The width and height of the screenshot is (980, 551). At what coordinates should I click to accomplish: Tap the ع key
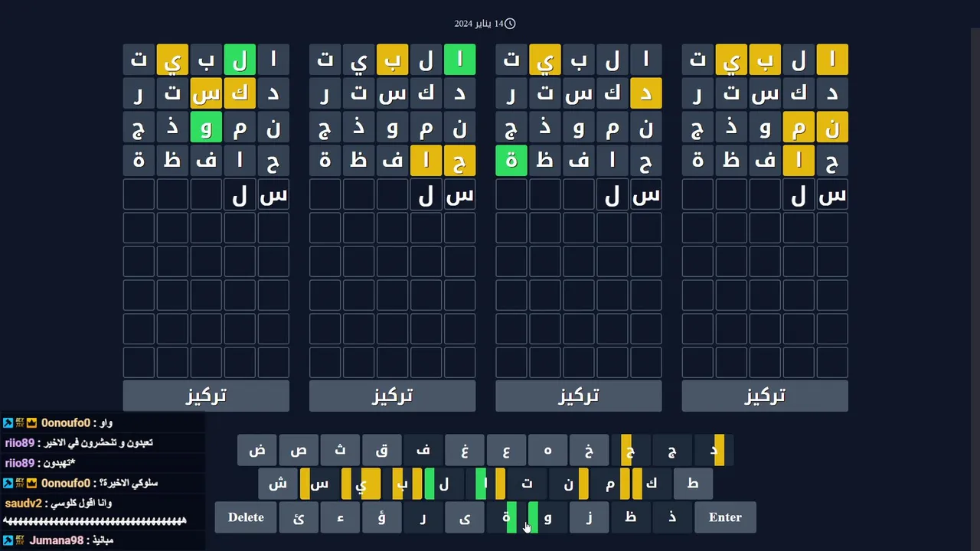coord(505,450)
